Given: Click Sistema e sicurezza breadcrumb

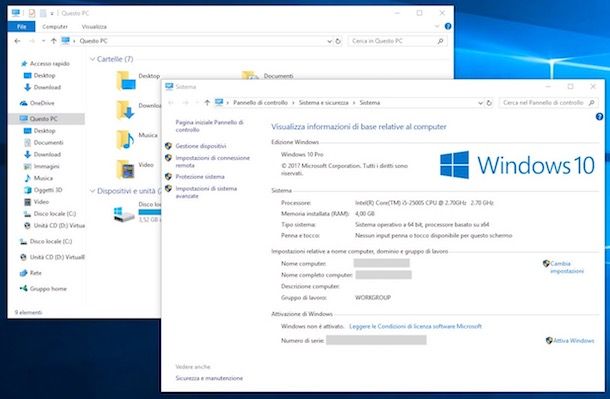Looking at the screenshot, I should [x=323, y=103].
